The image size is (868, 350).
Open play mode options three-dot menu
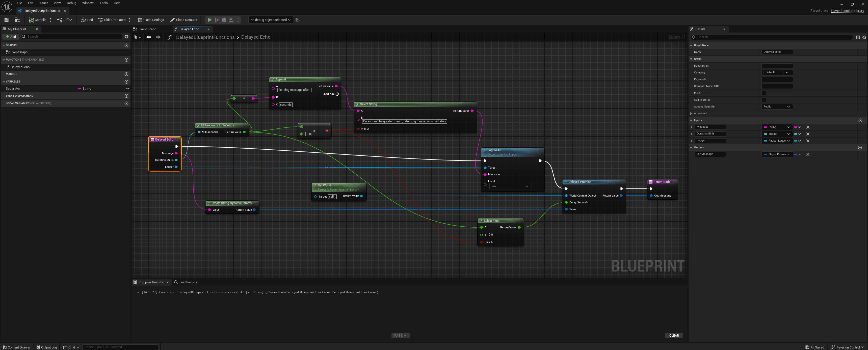coord(238,20)
